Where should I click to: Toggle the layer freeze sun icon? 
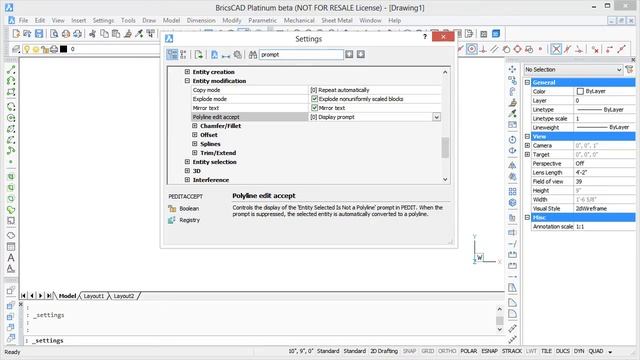click(x=36, y=49)
